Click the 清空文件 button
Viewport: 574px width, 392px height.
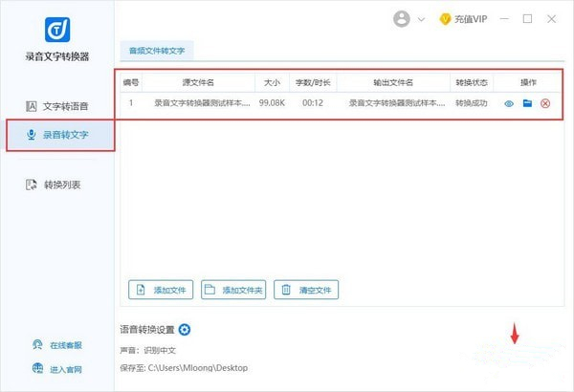[x=306, y=290]
